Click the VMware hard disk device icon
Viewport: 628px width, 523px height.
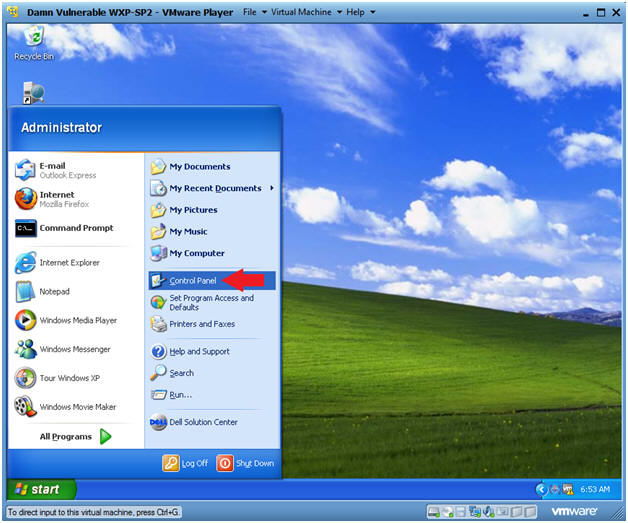point(434,512)
